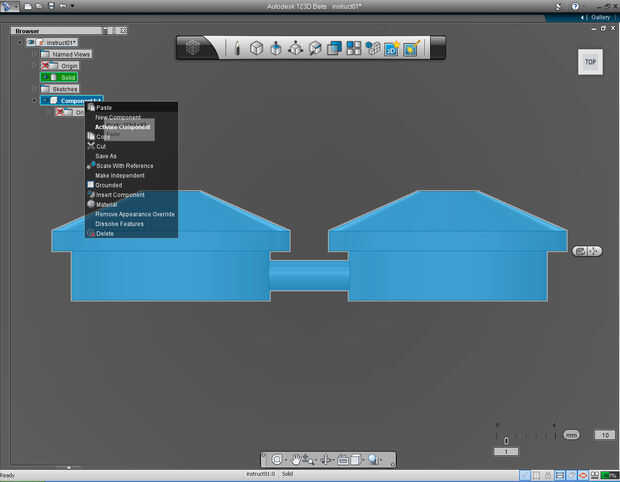Click the Open file icon in title bar
Image resolution: width=620 pixels, height=482 pixels.
(x=39, y=6)
